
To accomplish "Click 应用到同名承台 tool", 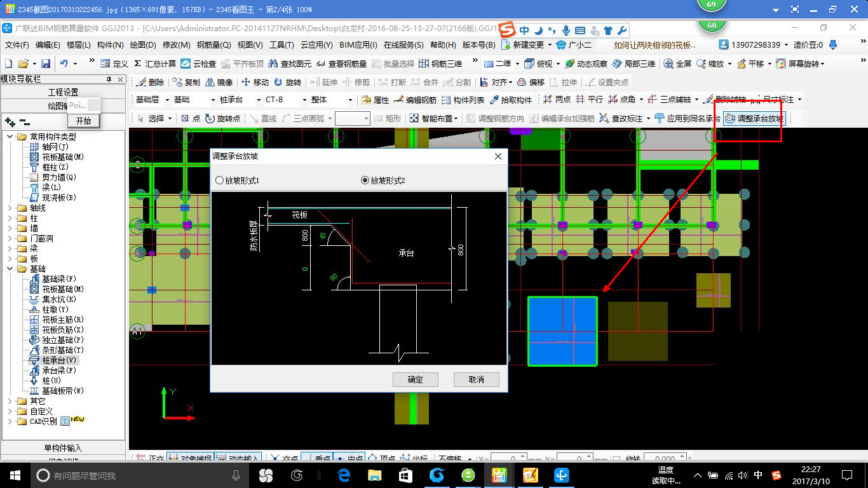I will coord(687,118).
